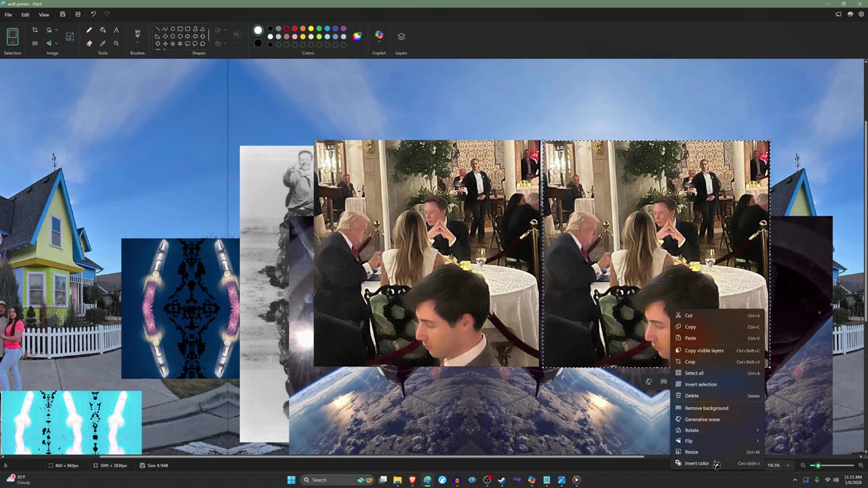Screen dimensions: 868x488
Task: Select the large black Color 2 swatch
Action: (258, 43)
